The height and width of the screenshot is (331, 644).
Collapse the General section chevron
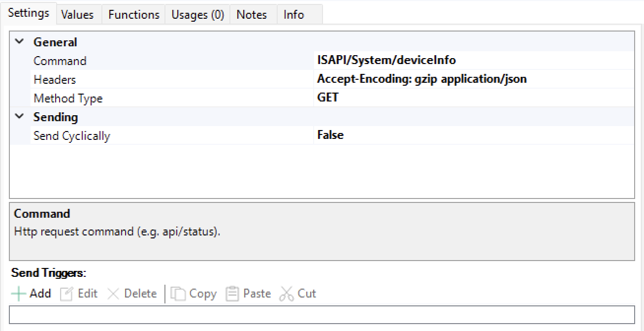[20, 42]
